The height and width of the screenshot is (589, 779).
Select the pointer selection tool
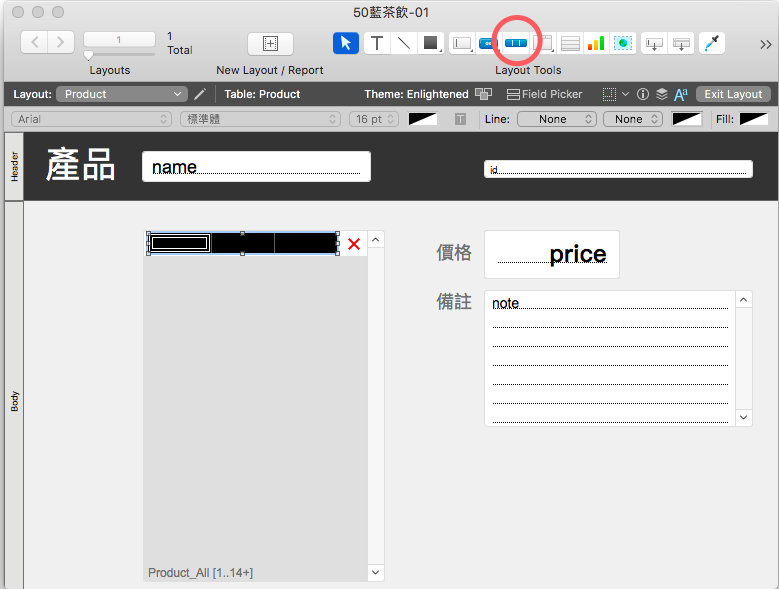[x=346, y=43]
